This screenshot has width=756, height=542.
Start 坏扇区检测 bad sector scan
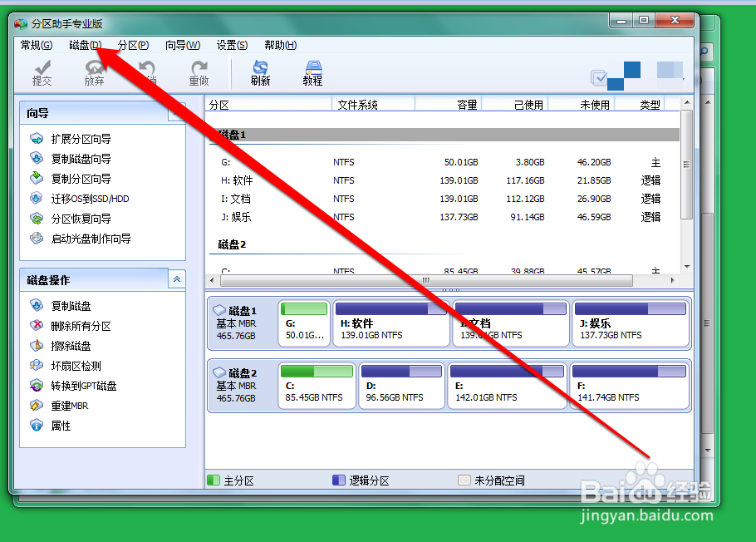point(61,365)
